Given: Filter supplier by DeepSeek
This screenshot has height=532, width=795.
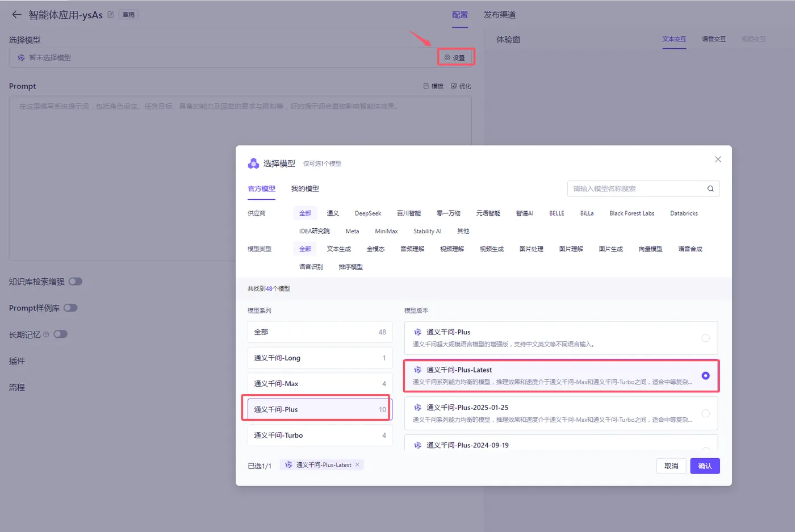Looking at the screenshot, I should (x=368, y=213).
